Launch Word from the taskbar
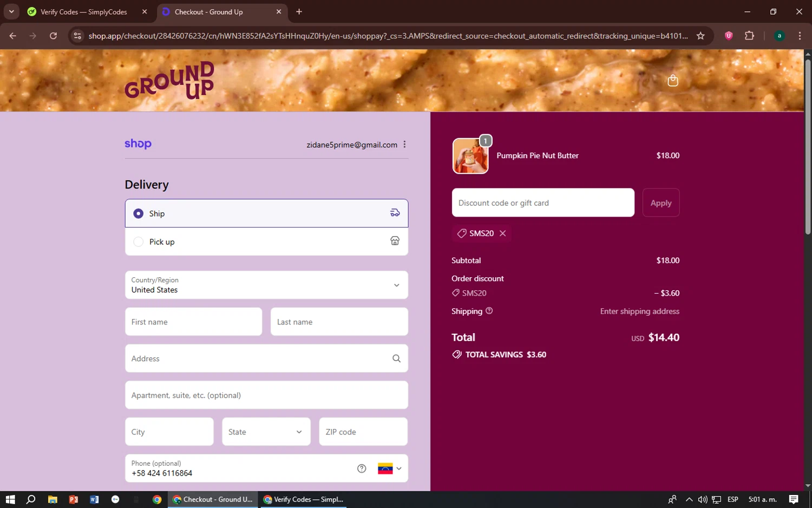 click(x=94, y=499)
